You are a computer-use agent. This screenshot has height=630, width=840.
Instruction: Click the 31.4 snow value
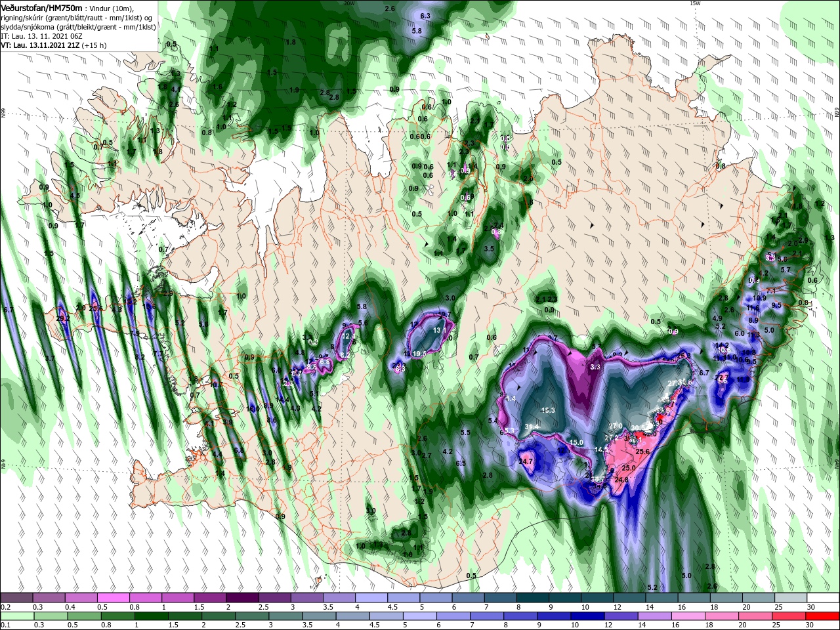[x=532, y=427]
